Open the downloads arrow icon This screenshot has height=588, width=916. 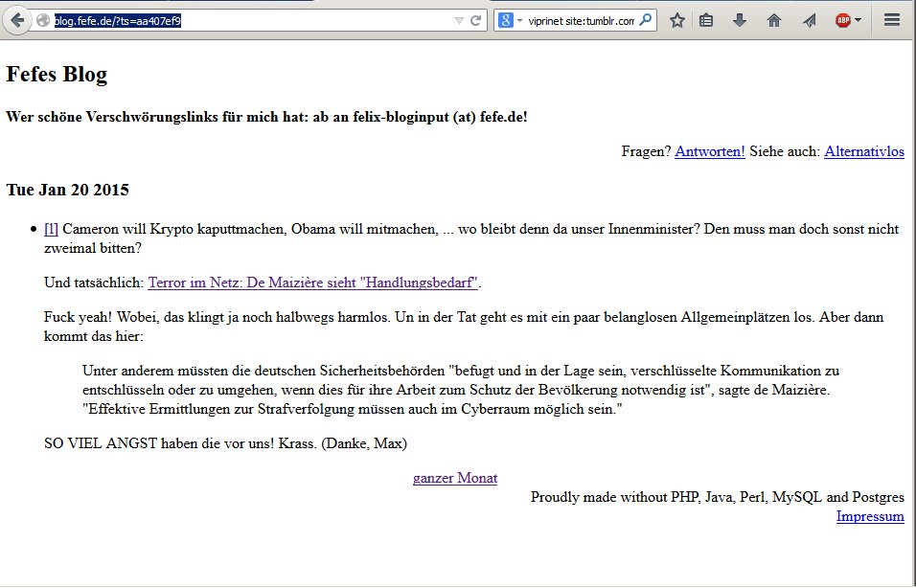(740, 20)
